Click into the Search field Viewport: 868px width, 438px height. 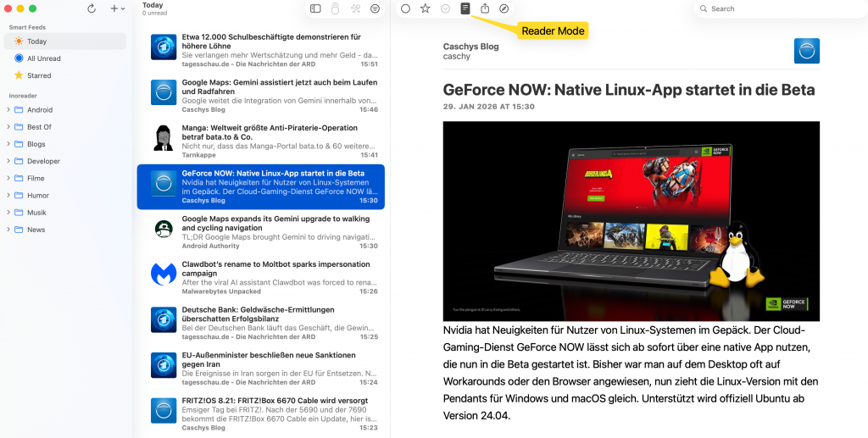coord(776,8)
